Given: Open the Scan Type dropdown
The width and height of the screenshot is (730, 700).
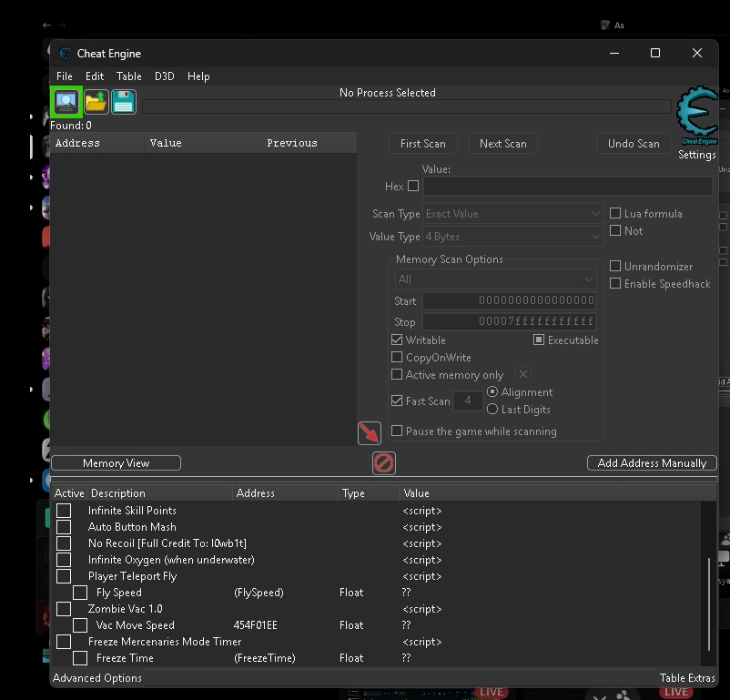Looking at the screenshot, I should 512,214.
